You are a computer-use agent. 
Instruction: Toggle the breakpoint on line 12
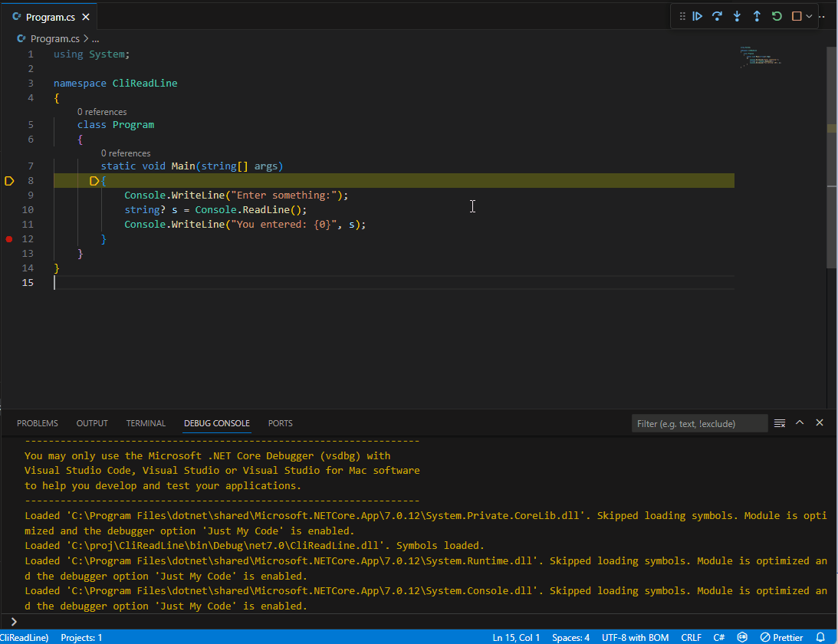[x=8, y=238]
